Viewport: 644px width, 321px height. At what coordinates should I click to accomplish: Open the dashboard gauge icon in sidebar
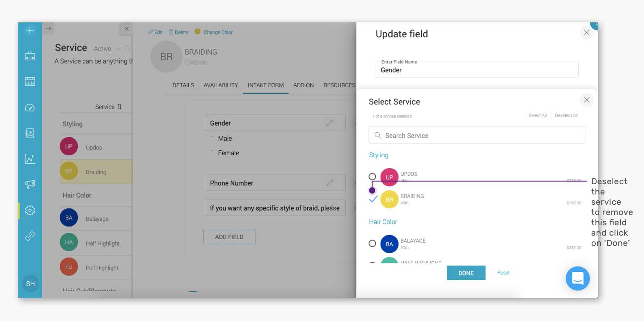[x=30, y=107]
